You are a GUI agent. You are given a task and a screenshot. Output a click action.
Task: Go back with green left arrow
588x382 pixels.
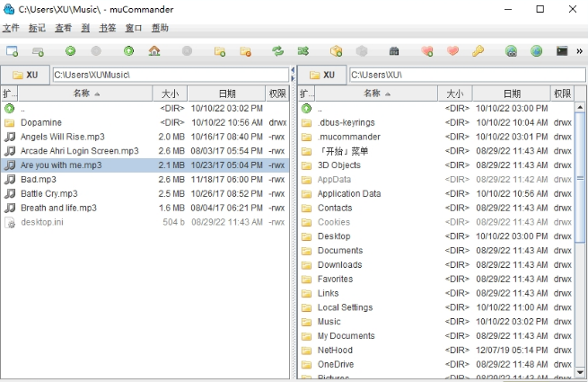coord(71,50)
